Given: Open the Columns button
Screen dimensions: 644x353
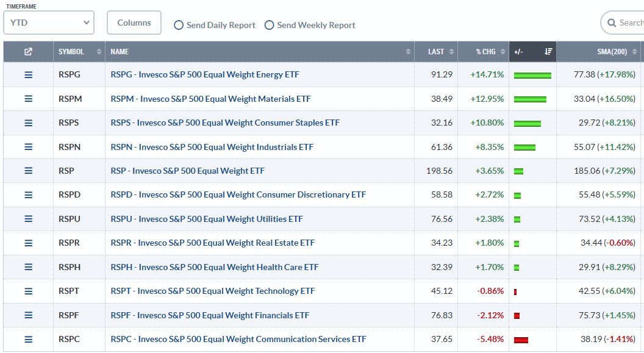Looking at the screenshot, I should tap(134, 22).
